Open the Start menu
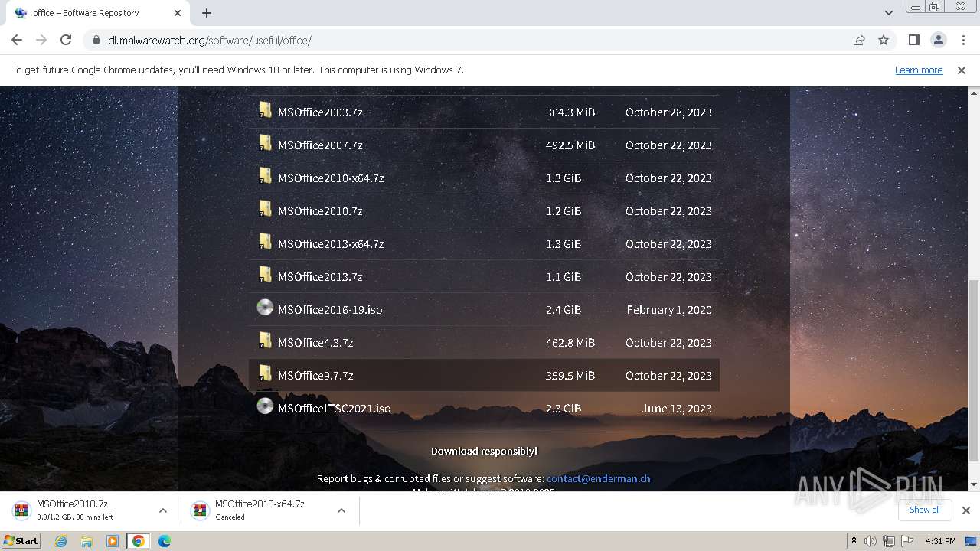The width and height of the screenshot is (980, 551). [x=21, y=541]
